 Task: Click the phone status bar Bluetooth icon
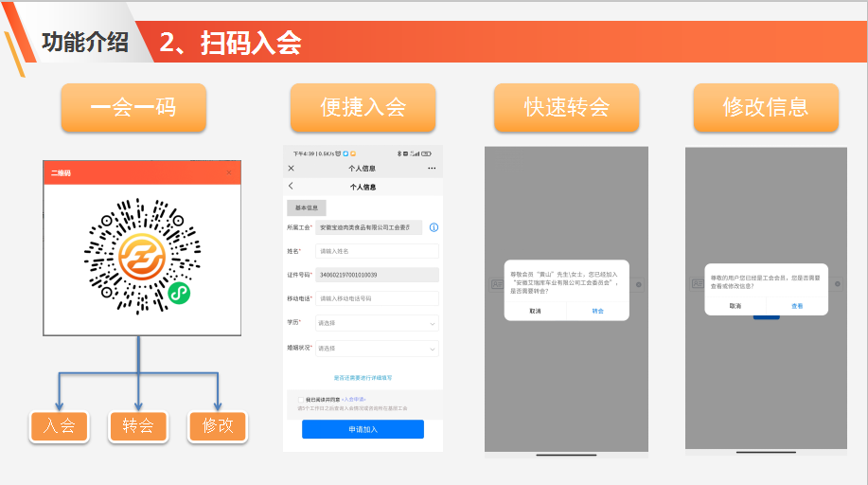pos(399,153)
